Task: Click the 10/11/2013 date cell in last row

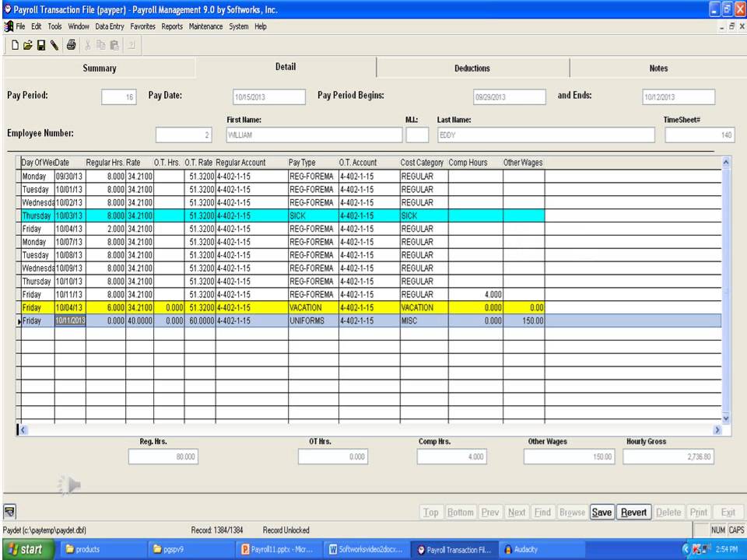Action: click(x=70, y=321)
